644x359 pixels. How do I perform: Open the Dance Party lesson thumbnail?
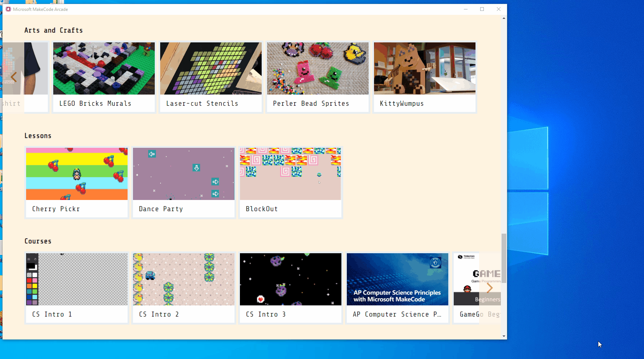coord(184,174)
